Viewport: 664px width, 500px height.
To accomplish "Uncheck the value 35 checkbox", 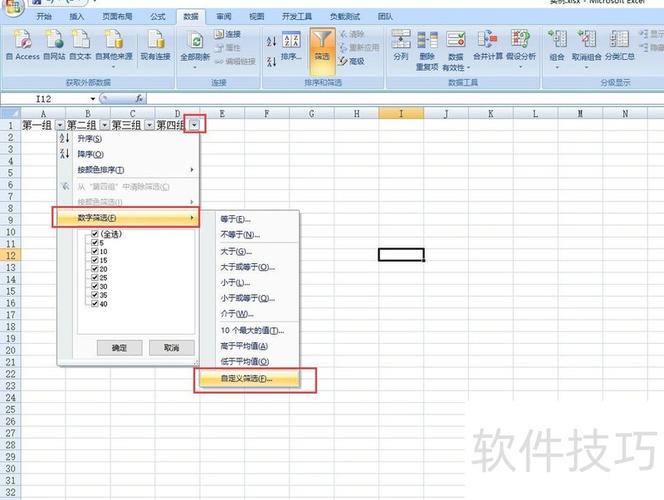I will click(95, 295).
